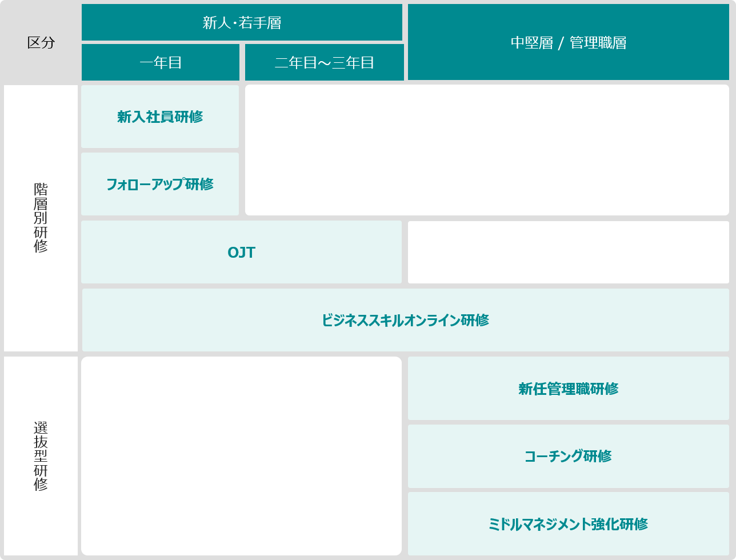The width and height of the screenshot is (736, 560).
Task: Click the フォローアップ研修 box
Action: (x=160, y=184)
